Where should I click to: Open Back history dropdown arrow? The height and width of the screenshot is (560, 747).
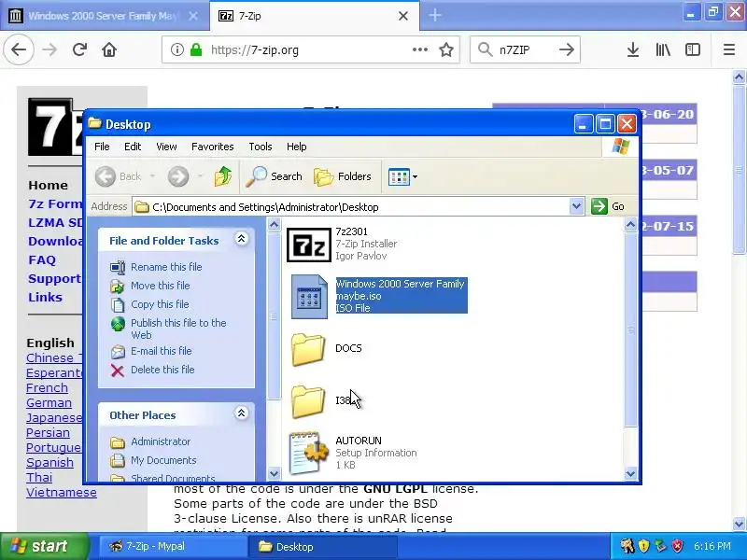click(x=152, y=176)
